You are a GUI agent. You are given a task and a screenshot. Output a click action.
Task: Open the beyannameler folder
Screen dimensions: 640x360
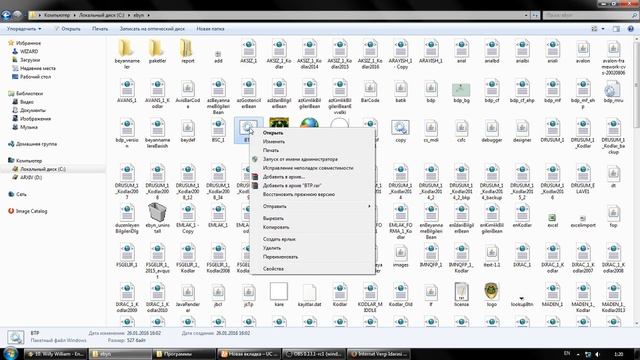click(x=127, y=48)
